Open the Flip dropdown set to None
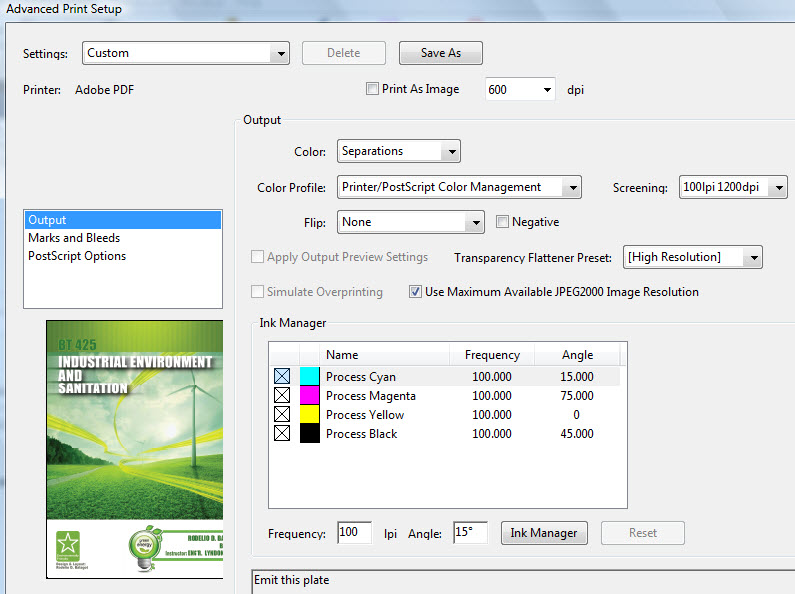Viewport: 795px width, 594px height. pos(411,222)
